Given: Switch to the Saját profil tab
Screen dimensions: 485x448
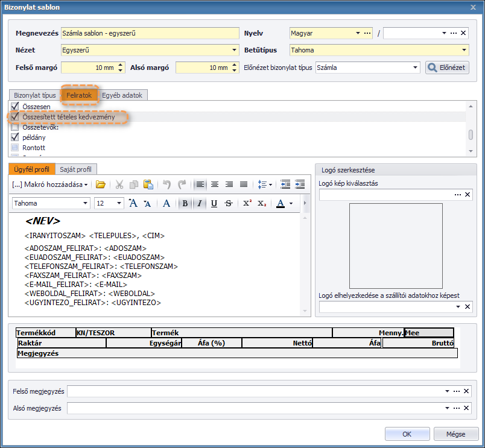Looking at the screenshot, I should coord(77,169).
